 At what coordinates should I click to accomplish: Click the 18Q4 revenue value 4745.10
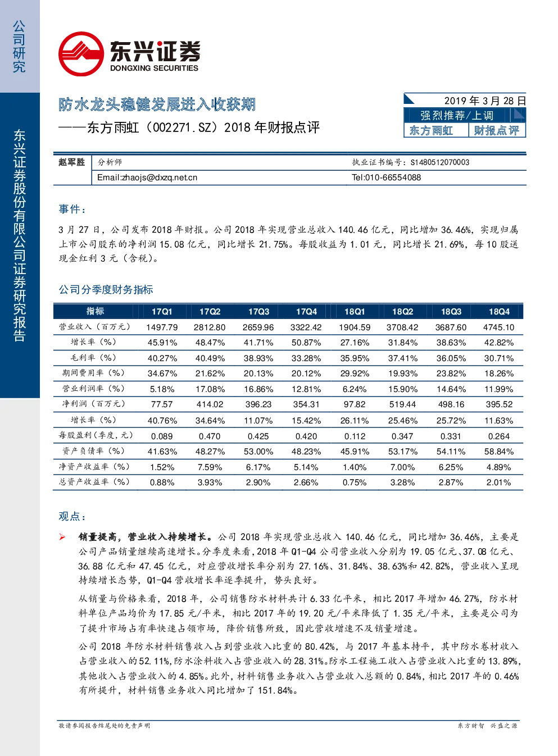[x=499, y=327]
